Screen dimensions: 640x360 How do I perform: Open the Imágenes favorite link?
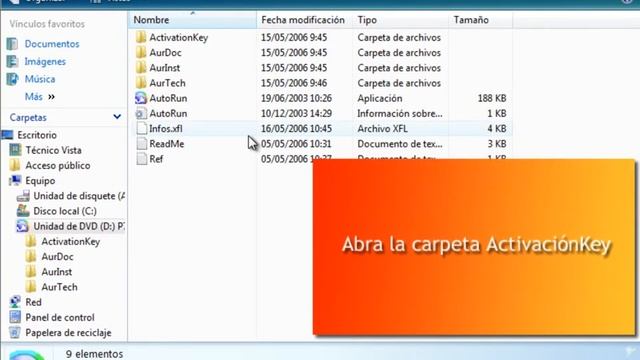click(x=45, y=61)
